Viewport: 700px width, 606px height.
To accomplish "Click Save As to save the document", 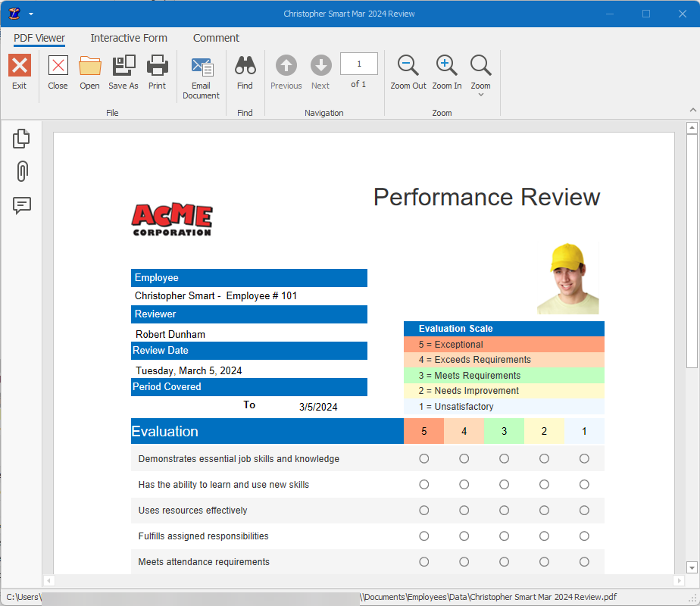I will point(123,72).
